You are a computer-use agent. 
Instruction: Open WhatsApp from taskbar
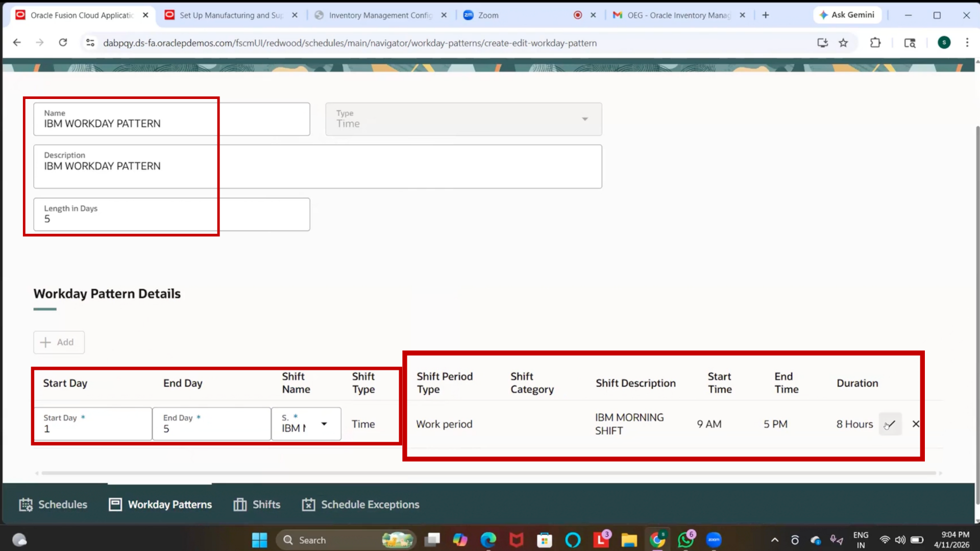tap(686, 539)
